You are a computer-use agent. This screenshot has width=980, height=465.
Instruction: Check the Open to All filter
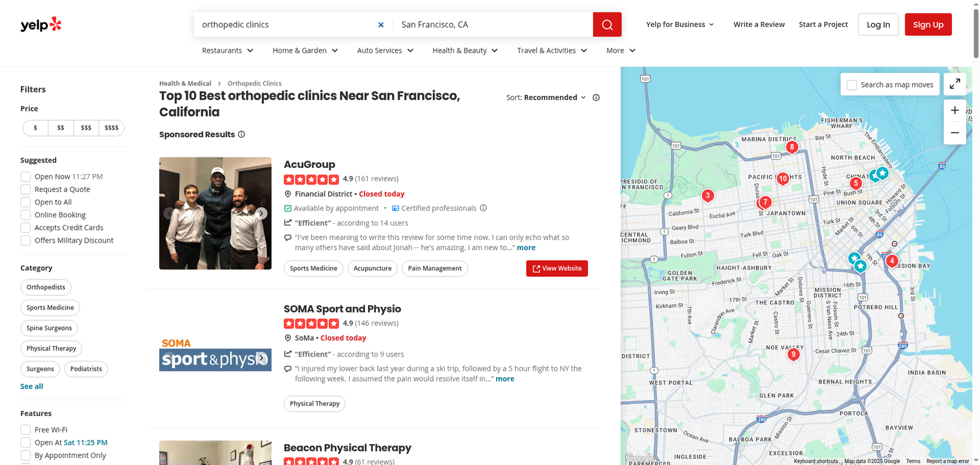pos(26,202)
